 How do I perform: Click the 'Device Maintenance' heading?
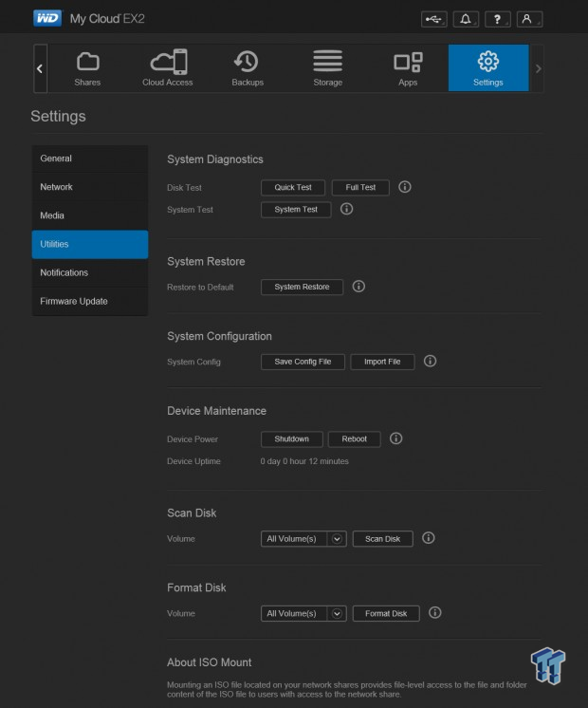(216, 411)
